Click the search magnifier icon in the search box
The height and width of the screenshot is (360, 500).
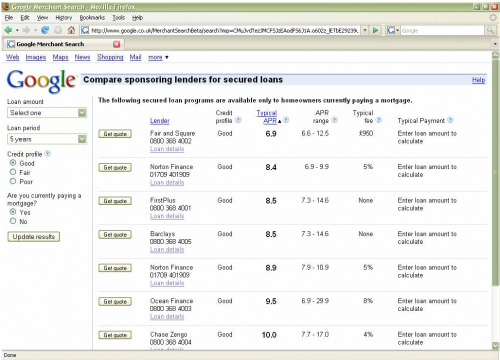pos(490,30)
